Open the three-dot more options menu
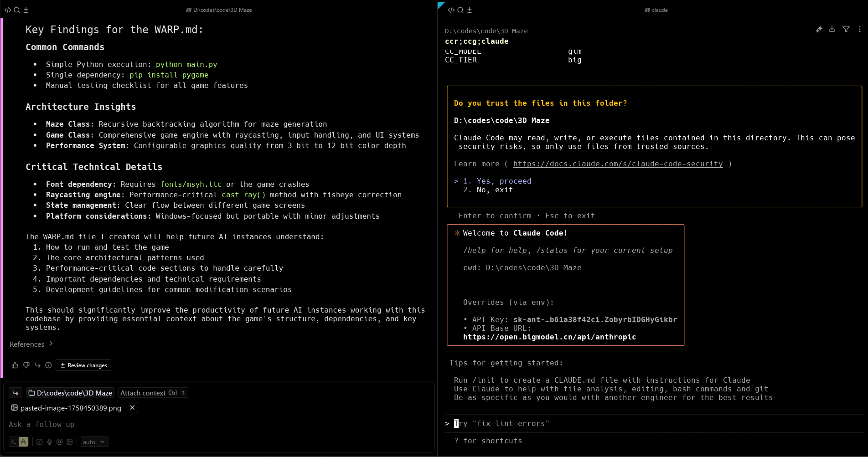 coord(860,29)
